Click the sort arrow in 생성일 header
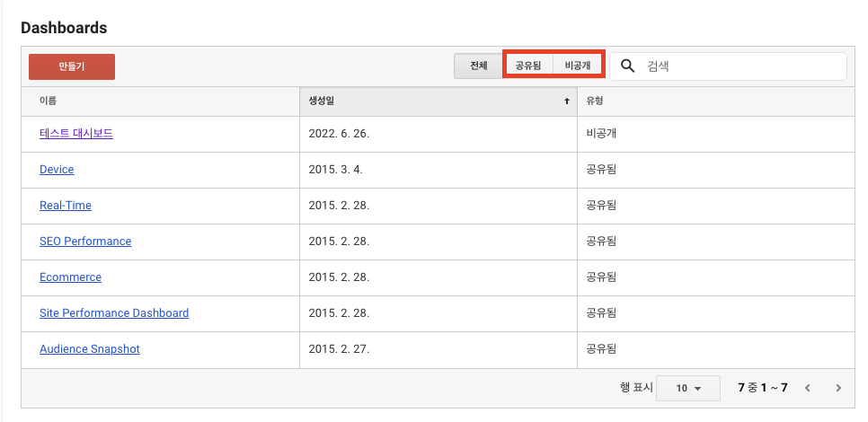The height and width of the screenshot is (422, 868). click(x=566, y=101)
